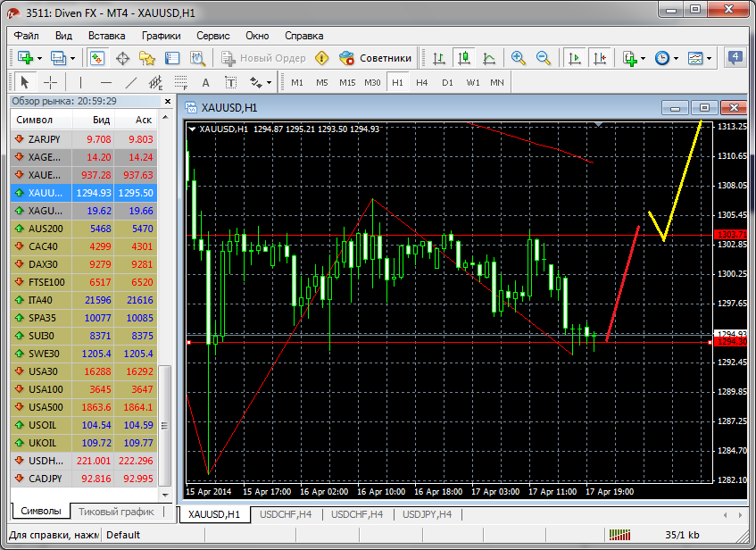756x550 pixels.
Task: Click the Новый Ордер button
Action: (263, 58)
